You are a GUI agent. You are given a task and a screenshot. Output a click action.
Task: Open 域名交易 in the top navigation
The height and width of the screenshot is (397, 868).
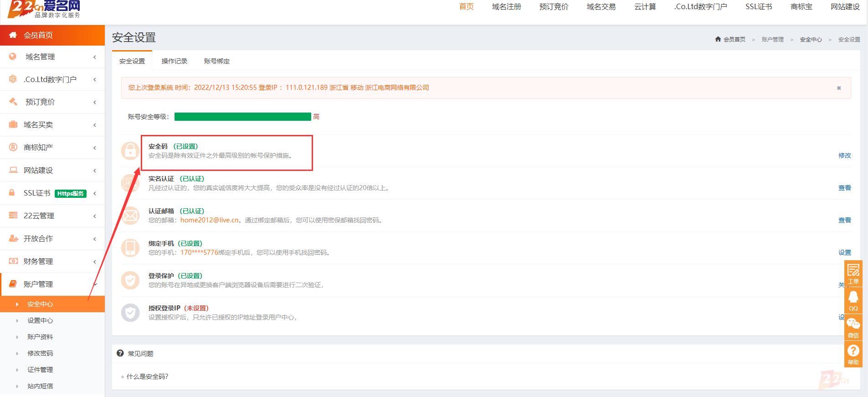point(601,6)
